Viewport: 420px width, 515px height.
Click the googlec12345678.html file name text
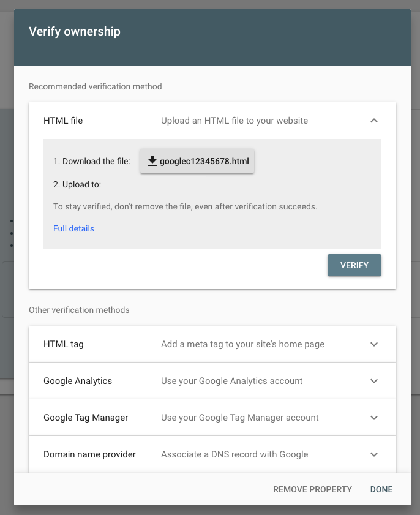203,161
